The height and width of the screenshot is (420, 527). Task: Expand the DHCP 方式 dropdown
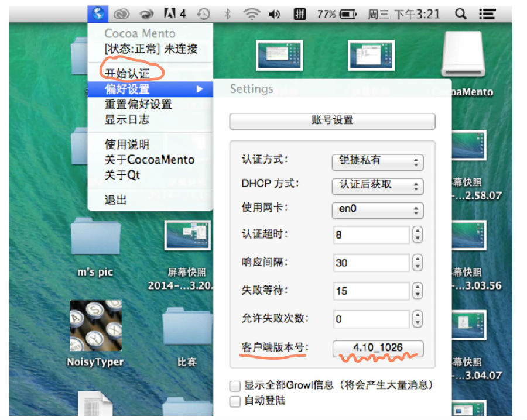[x=378, y=185]
